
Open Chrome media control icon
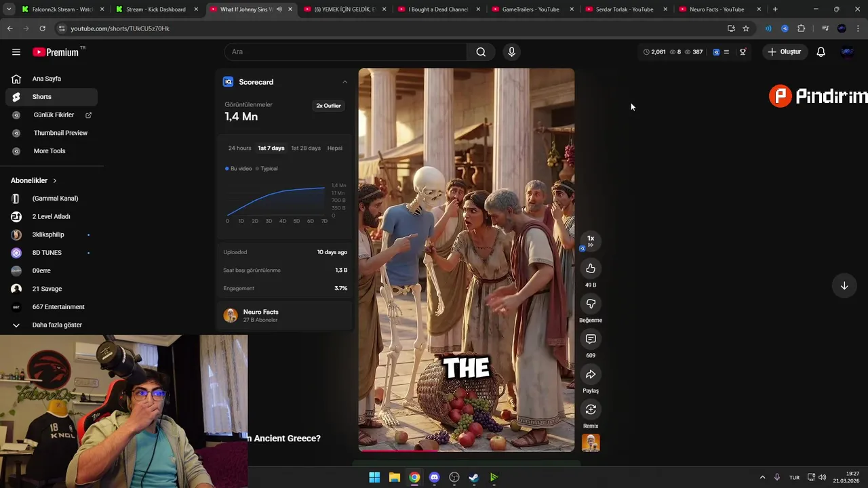825,28
